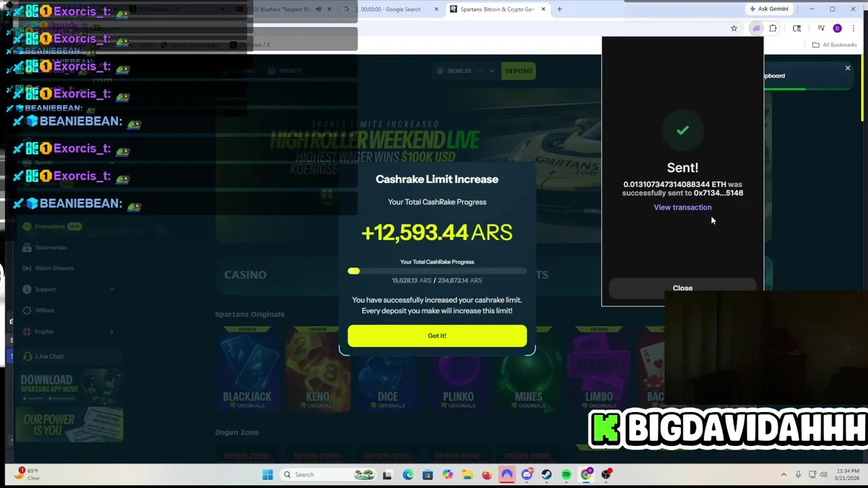
Task: Launch Firefox from the taskbar
Action: [x=487, y=474]
